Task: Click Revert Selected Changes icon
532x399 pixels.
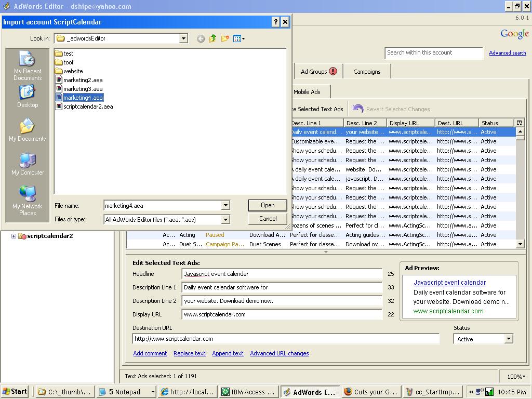Action: click(x=358, y=109)
